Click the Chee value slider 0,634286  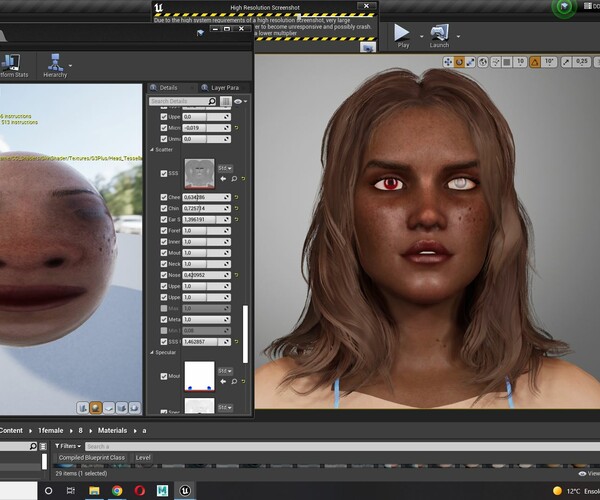click(x=206, y=197)
